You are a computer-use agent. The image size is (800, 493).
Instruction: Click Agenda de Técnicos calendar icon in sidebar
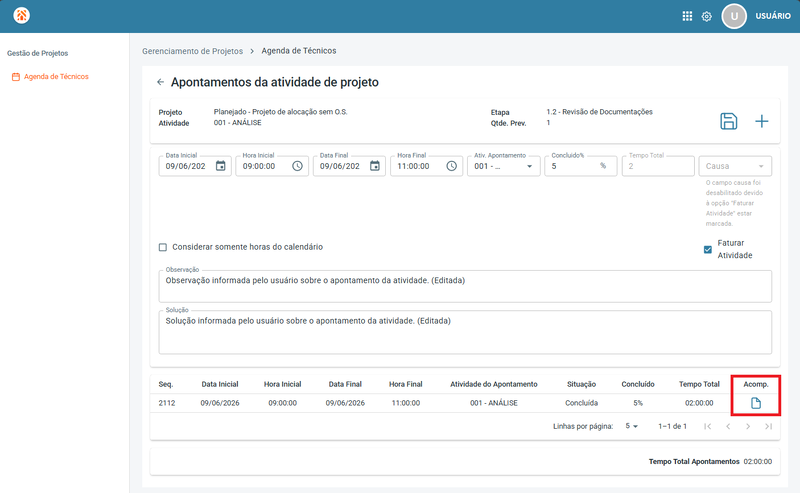(x=16, y=77)
